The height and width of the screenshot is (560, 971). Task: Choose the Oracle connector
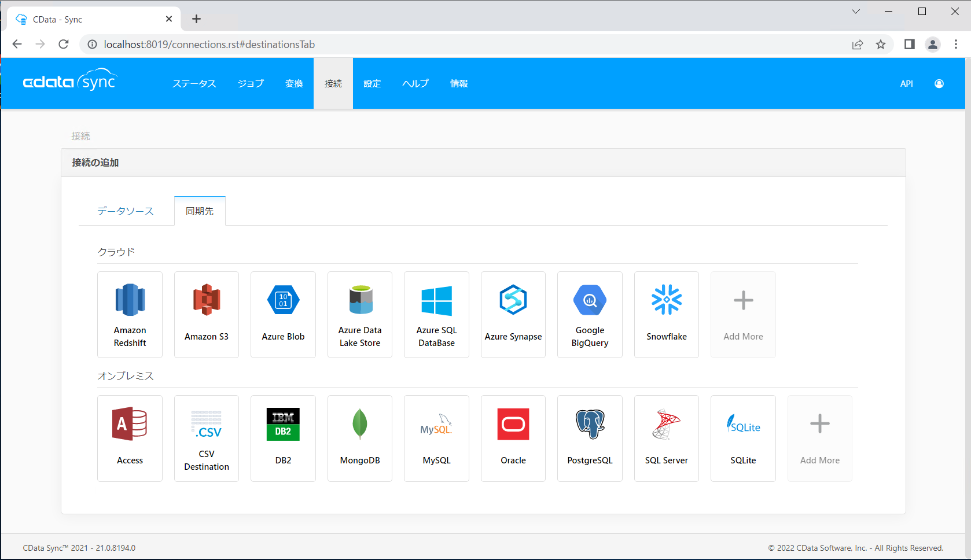513,439
